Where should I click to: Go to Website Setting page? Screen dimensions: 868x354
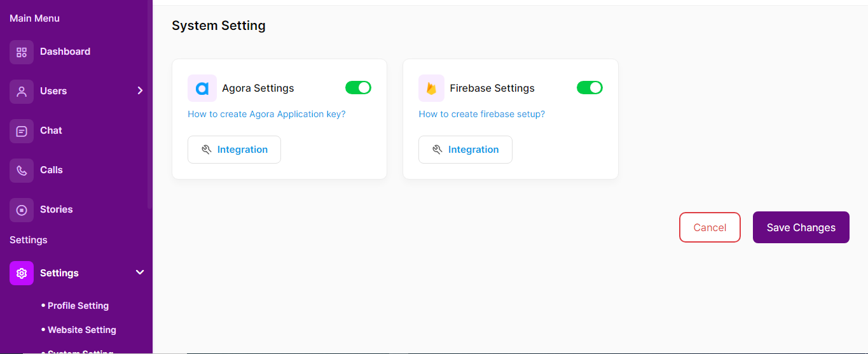point(81,330)
